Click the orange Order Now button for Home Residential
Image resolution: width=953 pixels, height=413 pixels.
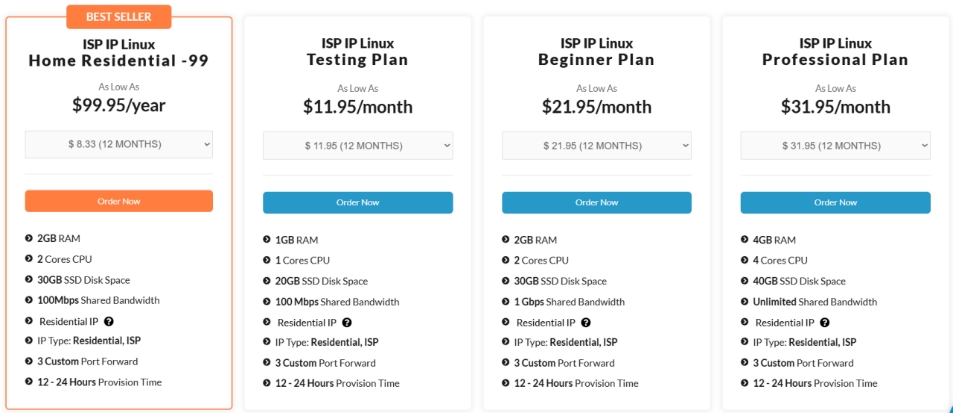point(119,201)
